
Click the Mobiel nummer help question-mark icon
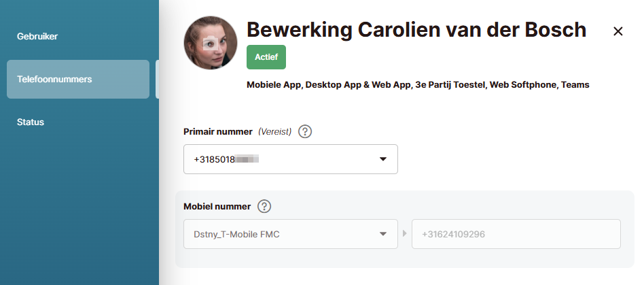click(x=264, y=206)
